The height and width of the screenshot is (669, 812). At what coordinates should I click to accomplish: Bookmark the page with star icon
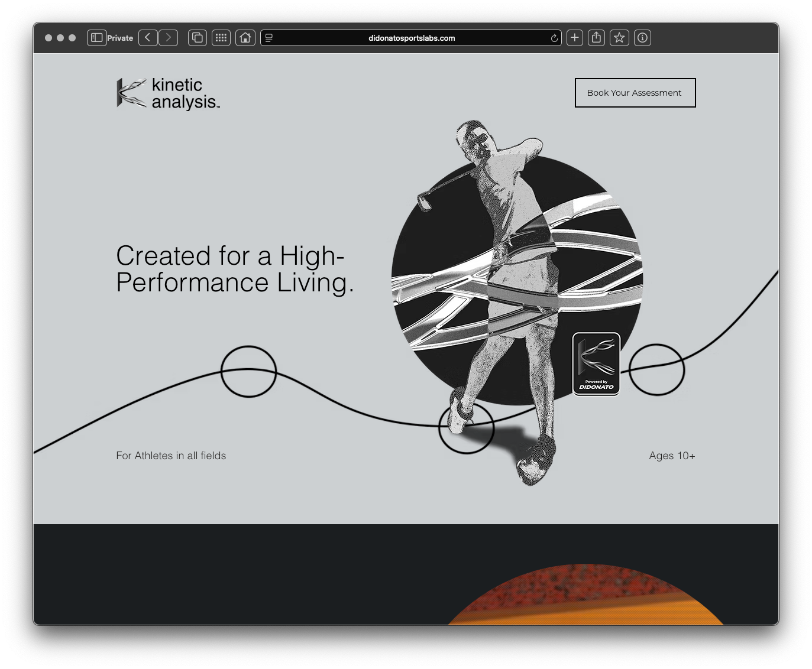click(x=619, y=38)
